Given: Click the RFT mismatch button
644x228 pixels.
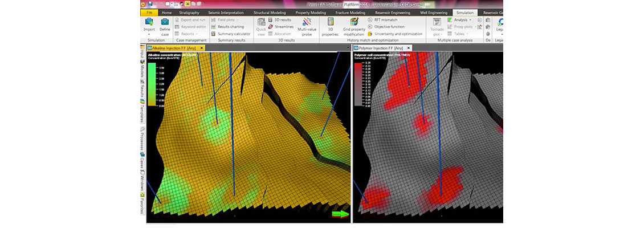Looking at the screenshot, I should point(385,19).
